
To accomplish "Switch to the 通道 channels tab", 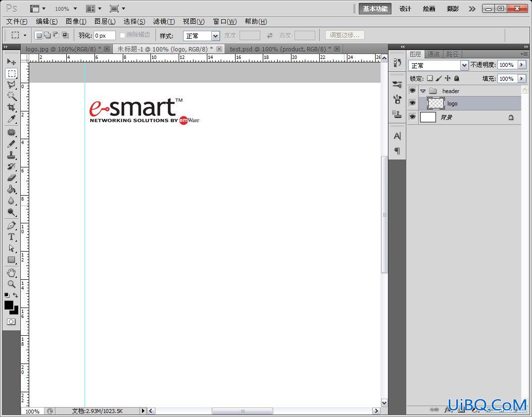I will point(433,54).
